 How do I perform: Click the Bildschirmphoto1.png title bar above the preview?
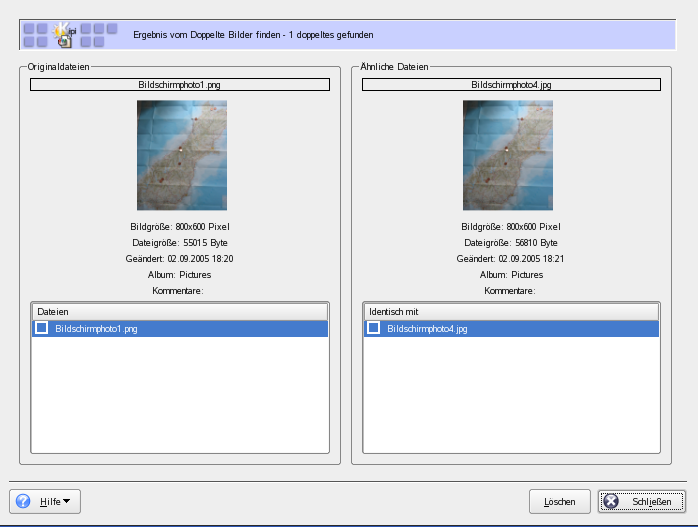pyautogui.click(x=180, y=85)
